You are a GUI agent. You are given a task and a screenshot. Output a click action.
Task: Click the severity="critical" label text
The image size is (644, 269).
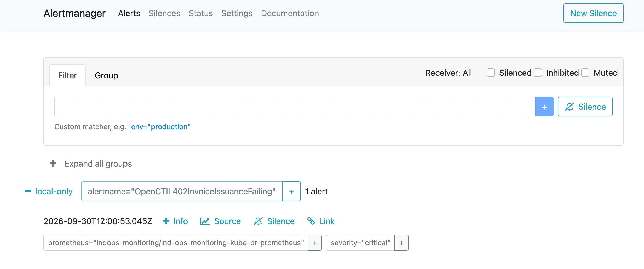pyautogui.click(x=360, y=243)
